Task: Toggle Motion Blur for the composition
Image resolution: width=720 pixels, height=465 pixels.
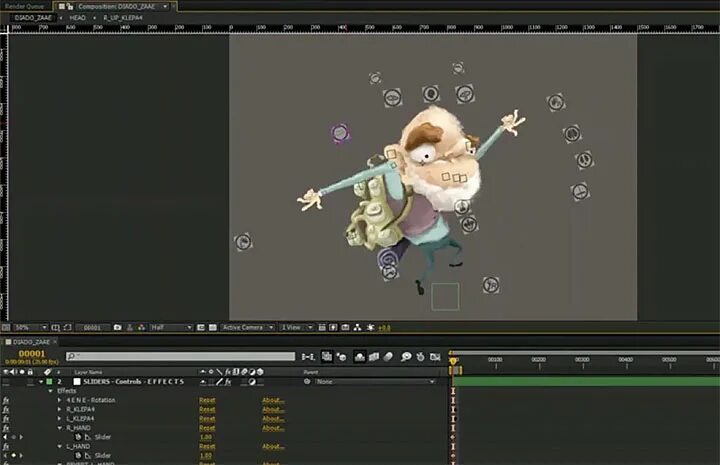Action: 388,357
